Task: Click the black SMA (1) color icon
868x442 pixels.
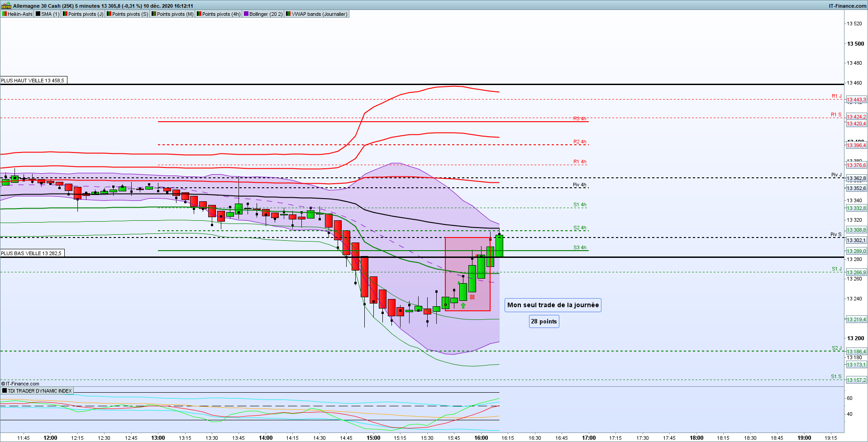Action: [x=38, y=14]
